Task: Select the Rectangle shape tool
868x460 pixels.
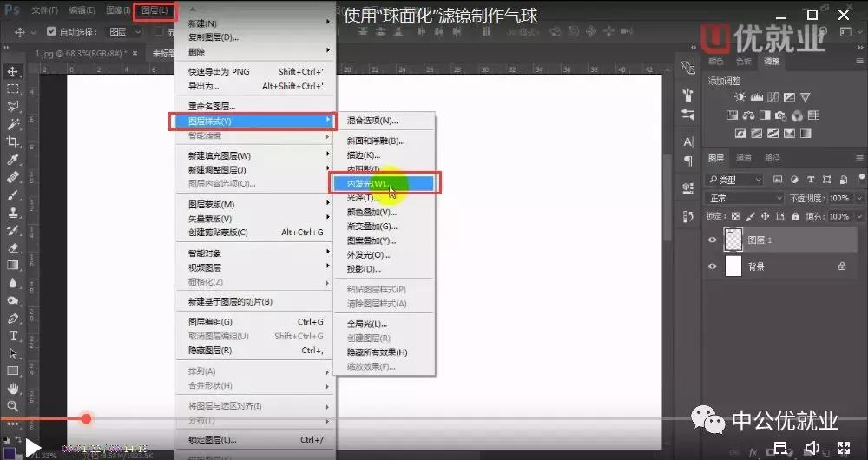Action: (12, 371)
